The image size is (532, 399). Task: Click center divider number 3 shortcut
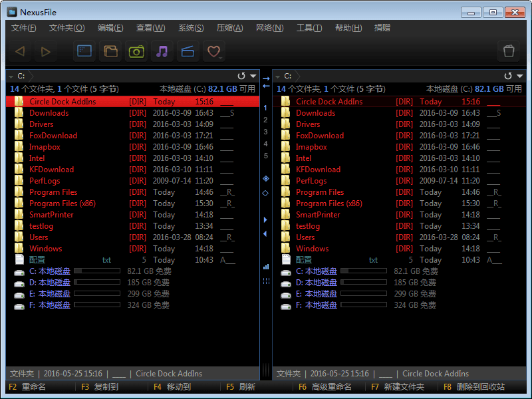point(265,132)
